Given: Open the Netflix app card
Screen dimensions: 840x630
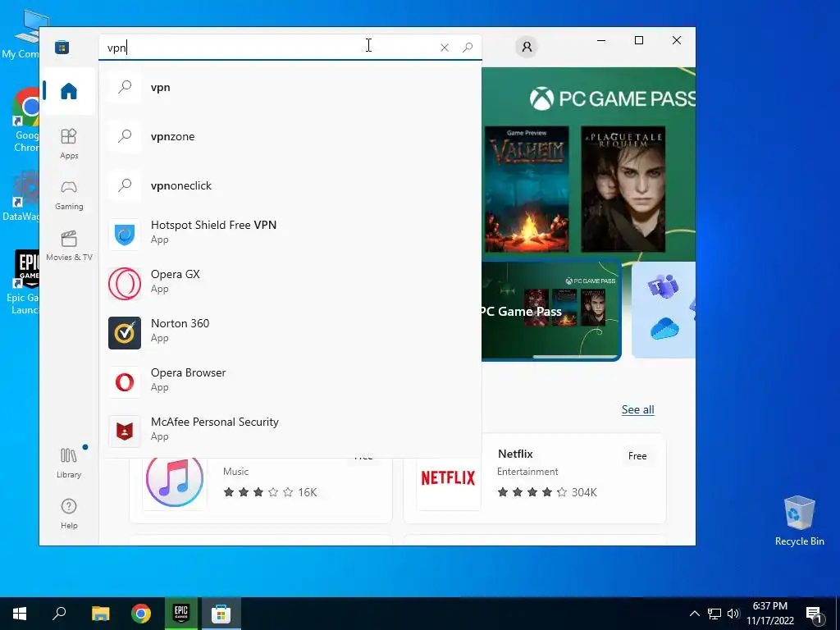Looking at the screenshot, I should [x=535, y=478].
